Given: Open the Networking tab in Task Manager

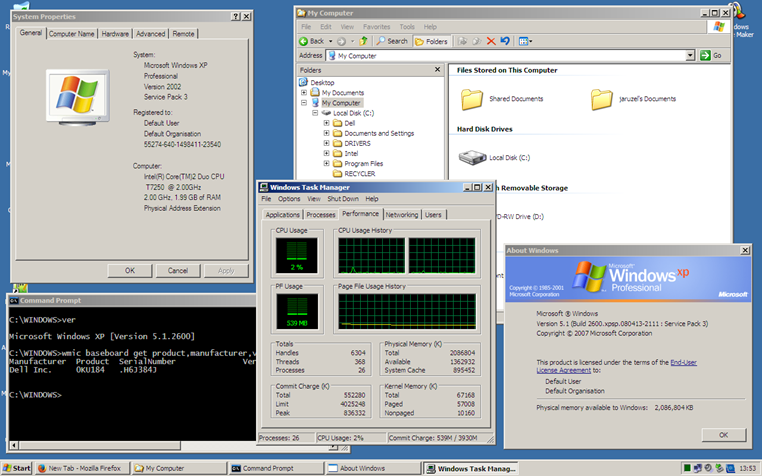Looking at the screenshot, I should (x=402, y=214).
